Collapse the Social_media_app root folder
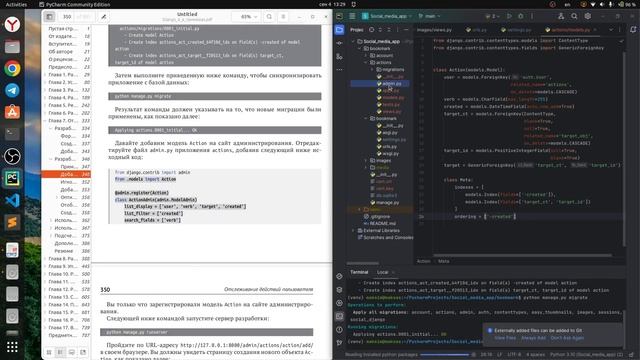The image size is (640, 360). (353, 41)
